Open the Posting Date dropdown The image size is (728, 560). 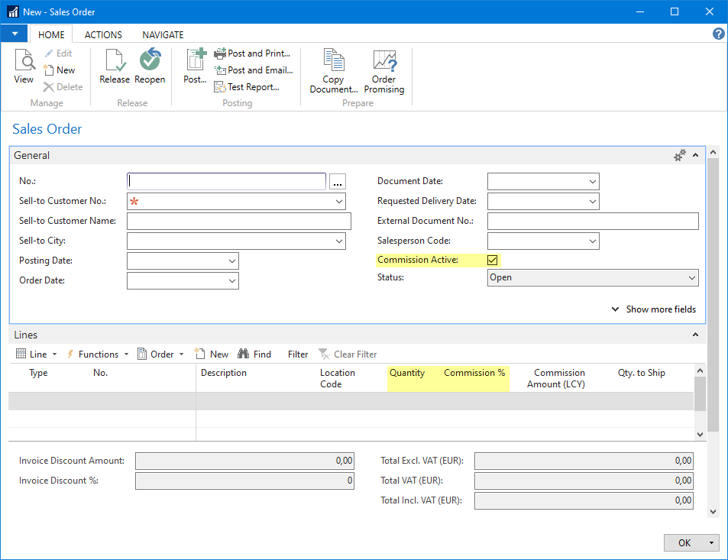click(231, 261)
